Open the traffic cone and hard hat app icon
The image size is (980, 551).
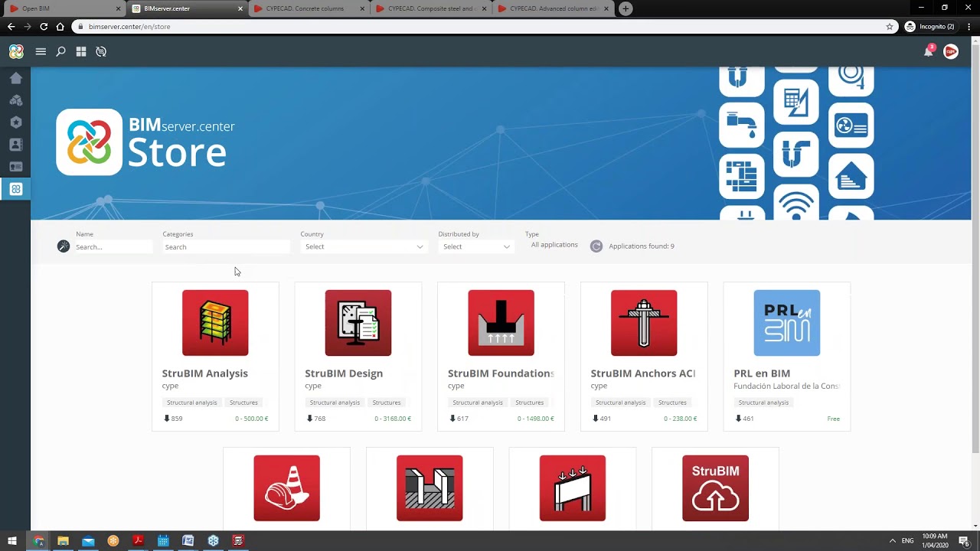(287, 488)
